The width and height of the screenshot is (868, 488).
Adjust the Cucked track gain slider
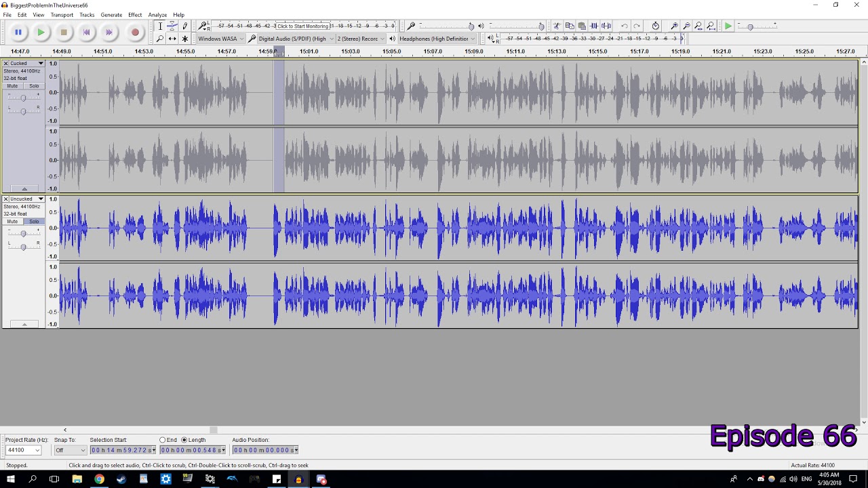pyautogui.click(x=23, y=98)
